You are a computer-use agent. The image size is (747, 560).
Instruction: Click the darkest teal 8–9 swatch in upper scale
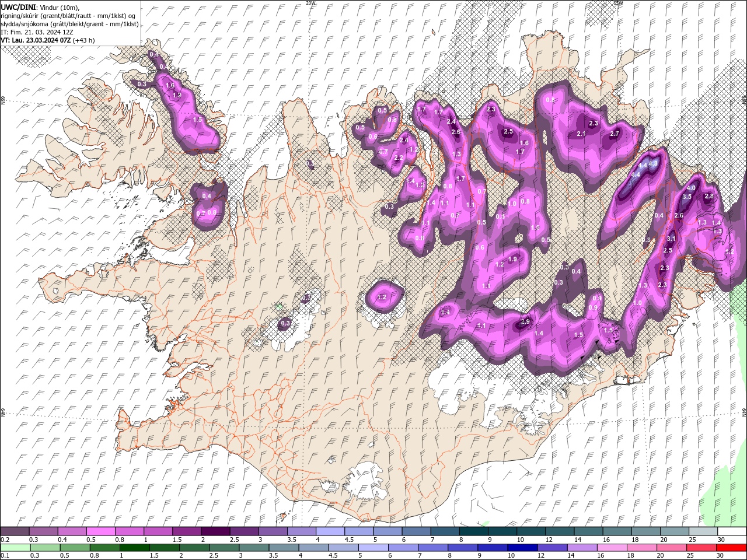474,531
